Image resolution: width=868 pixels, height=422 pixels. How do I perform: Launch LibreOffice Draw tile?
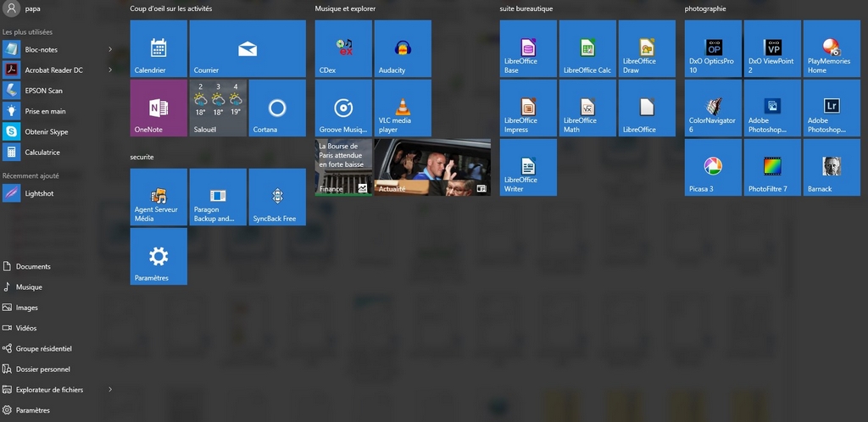point(647,48)
